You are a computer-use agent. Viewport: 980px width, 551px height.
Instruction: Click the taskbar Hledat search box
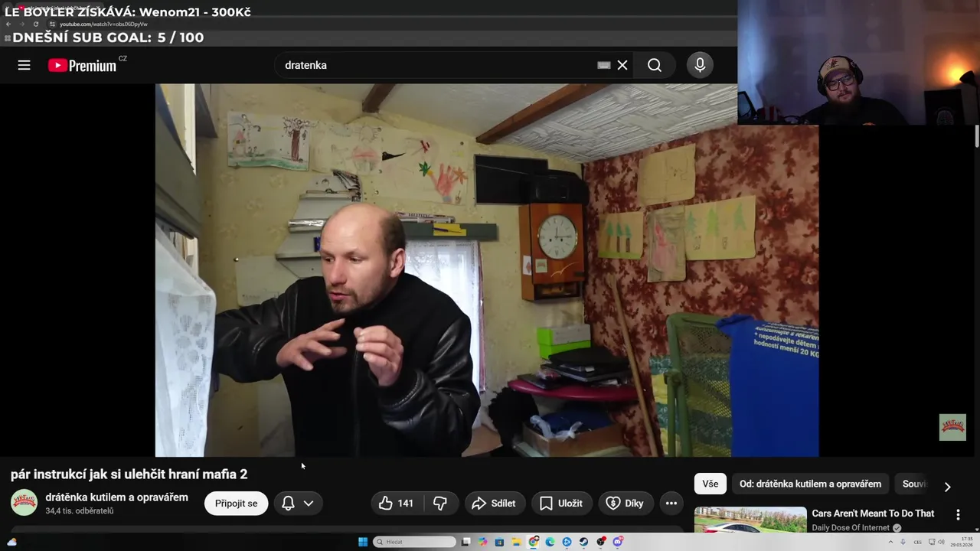[x=414, y=542]
